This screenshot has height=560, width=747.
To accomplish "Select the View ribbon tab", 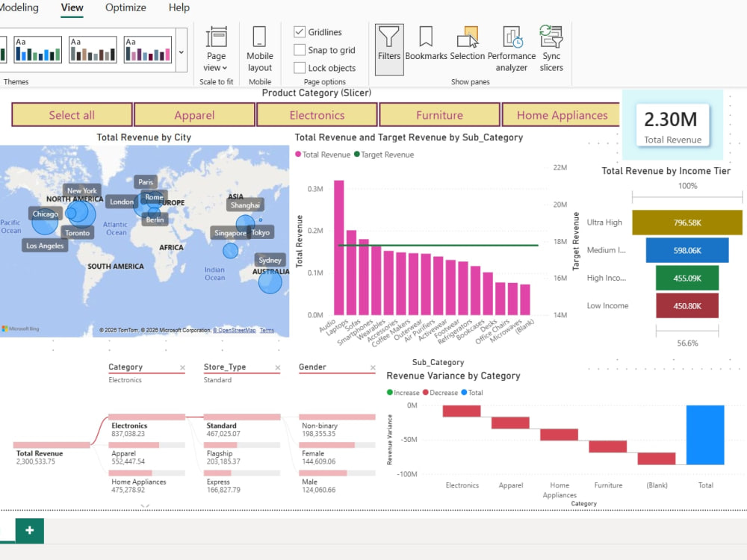I will [72, 7].
